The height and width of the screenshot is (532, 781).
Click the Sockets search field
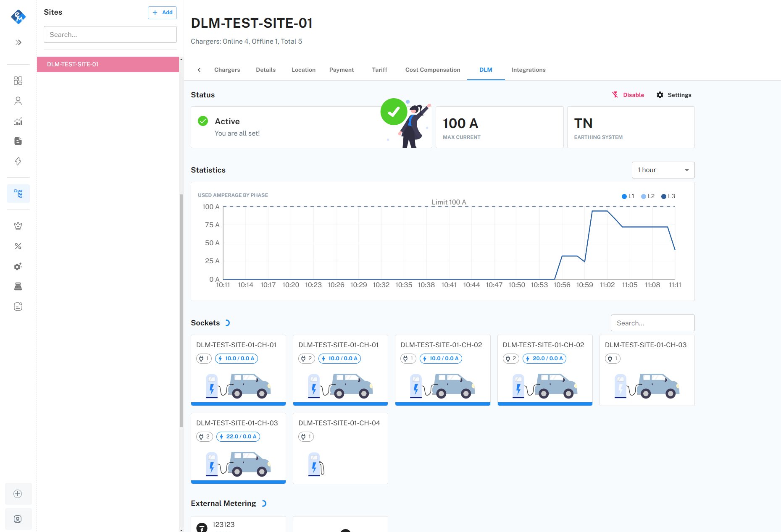pyautogui.click(x=652, y=323)
